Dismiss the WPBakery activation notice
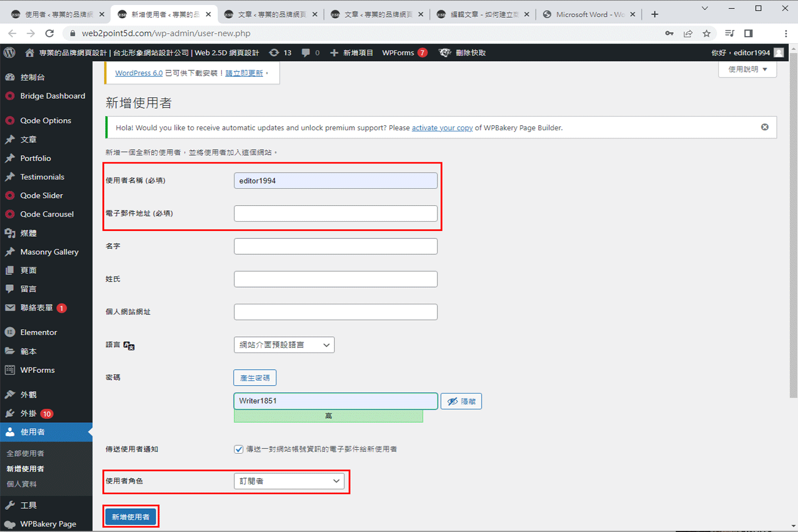Screen dimensions: 798x532 [x=765, y=127]
